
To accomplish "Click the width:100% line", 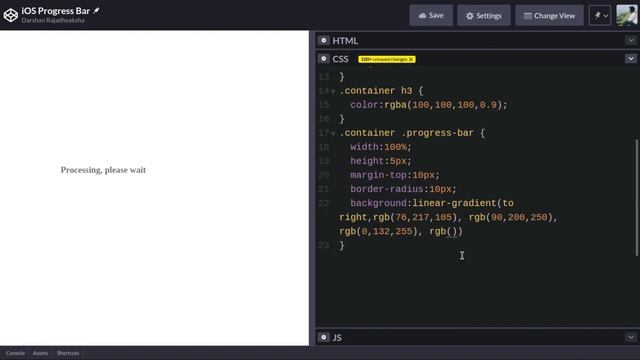I will 381,147.
